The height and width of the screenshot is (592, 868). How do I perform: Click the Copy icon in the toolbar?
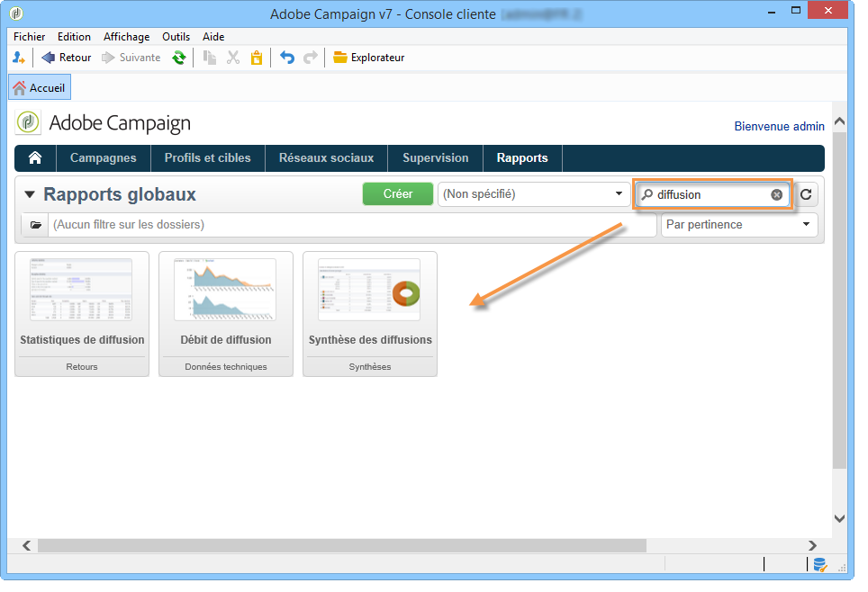(x=209, y=58)
